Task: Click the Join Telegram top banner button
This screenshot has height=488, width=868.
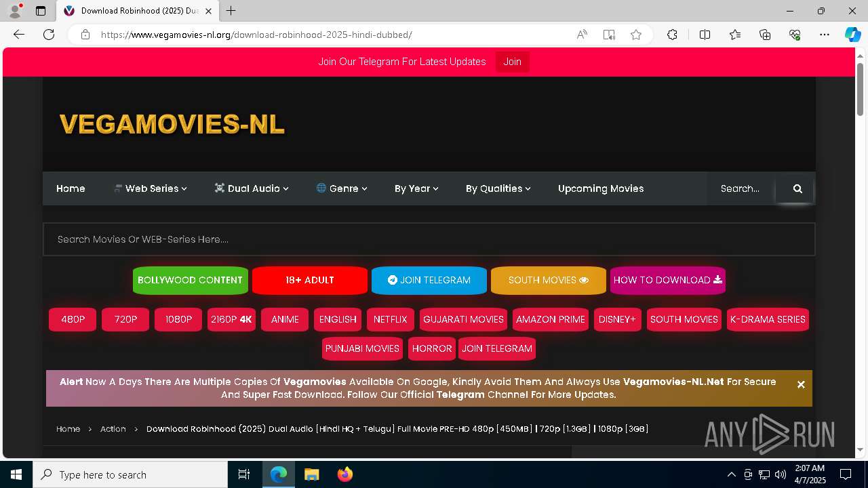Action: (x=512, y=62)
